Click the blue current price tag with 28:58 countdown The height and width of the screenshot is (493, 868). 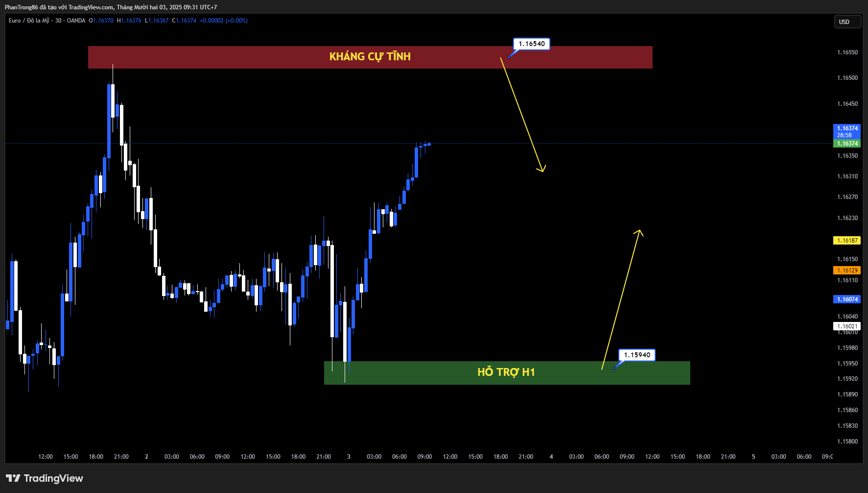coord(847,132)
